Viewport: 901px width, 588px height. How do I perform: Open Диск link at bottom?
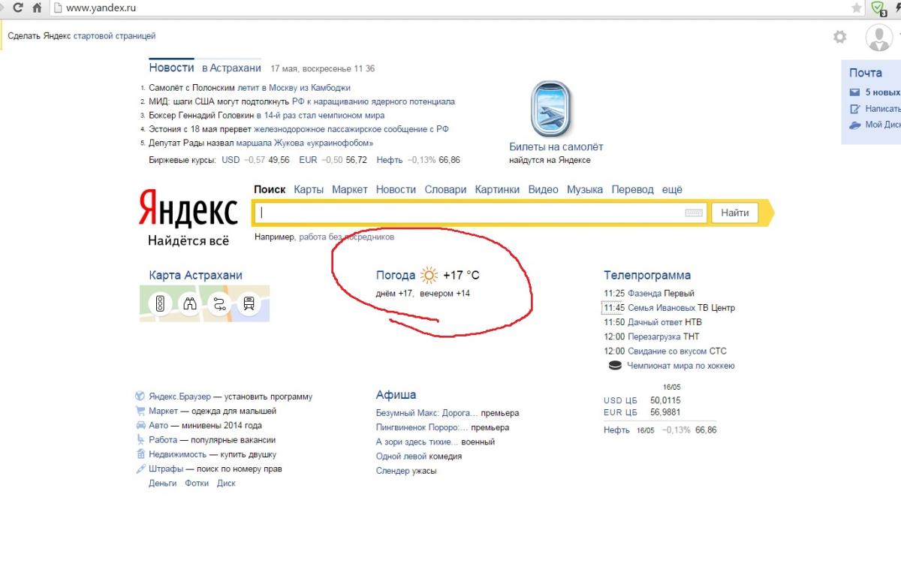coord(226,484)
